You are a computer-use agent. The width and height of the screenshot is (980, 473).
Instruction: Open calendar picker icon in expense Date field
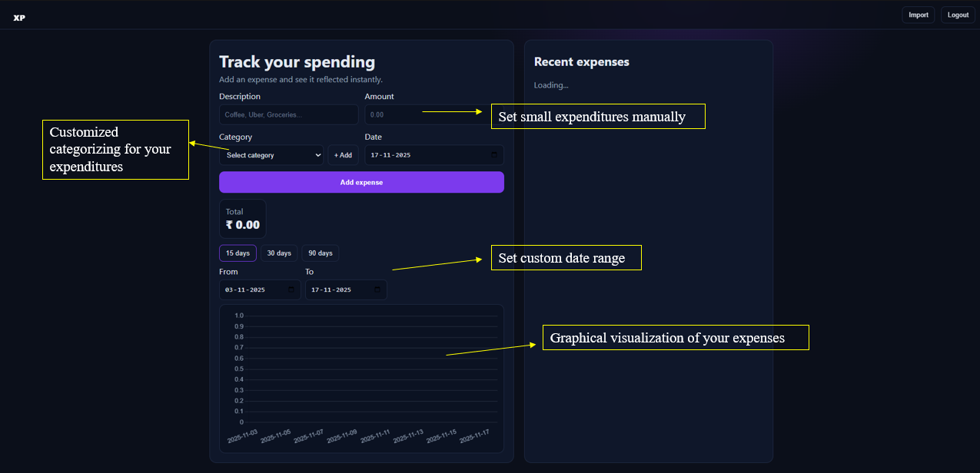tap(494, 155)
